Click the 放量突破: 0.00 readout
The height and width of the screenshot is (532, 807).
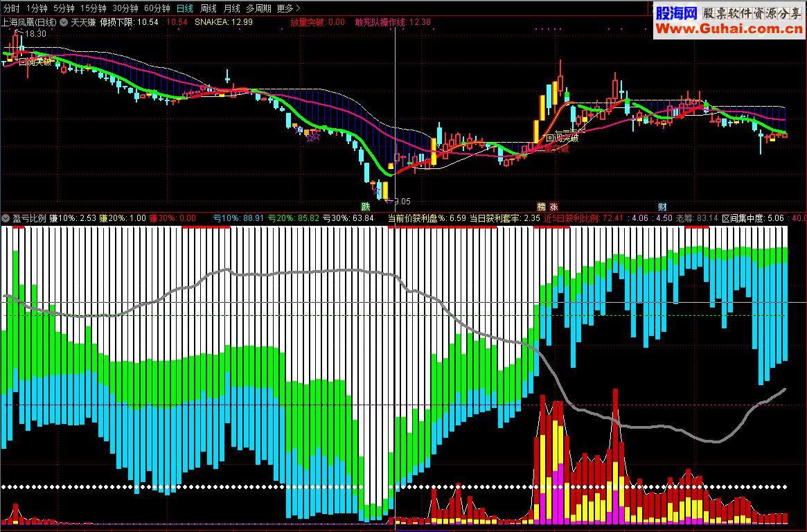[x=317, y=22]
